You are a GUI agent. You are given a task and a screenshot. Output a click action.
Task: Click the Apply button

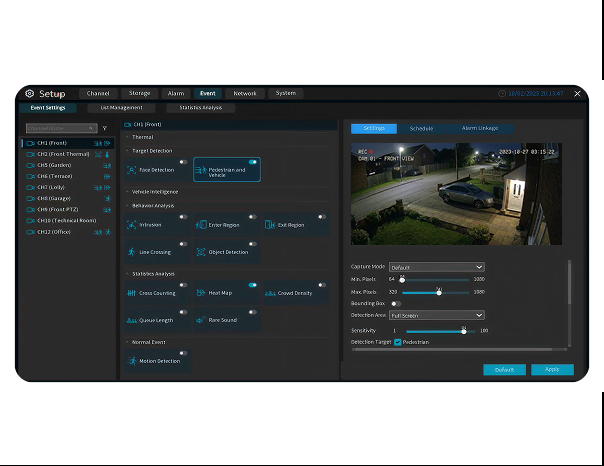(552, 370)
